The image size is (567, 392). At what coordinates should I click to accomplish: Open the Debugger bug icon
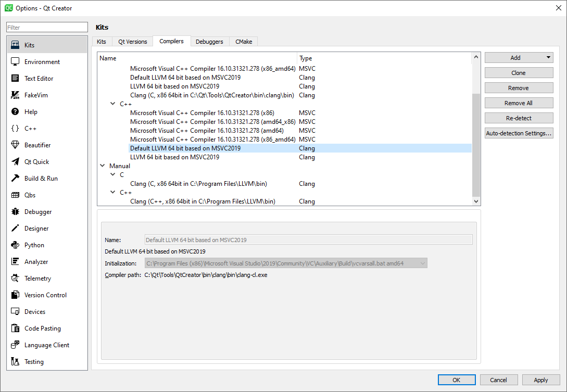[15, 211]
